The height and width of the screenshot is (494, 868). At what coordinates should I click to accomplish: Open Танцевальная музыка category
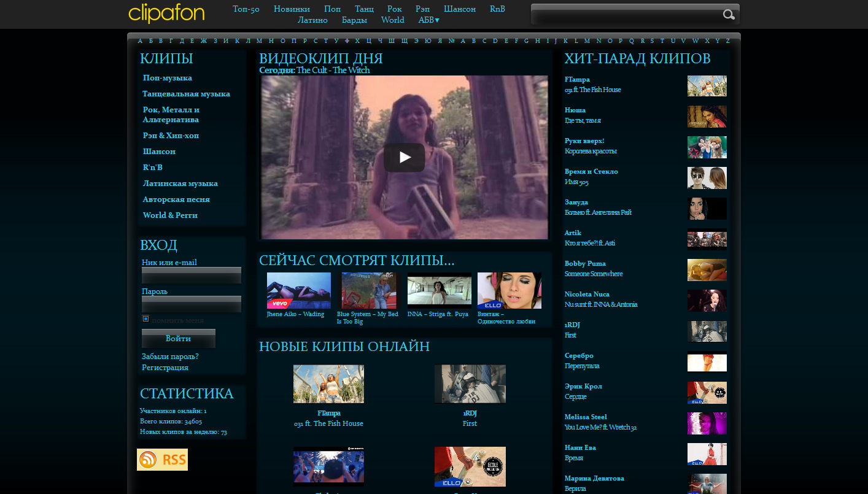[x=186, y=94]
